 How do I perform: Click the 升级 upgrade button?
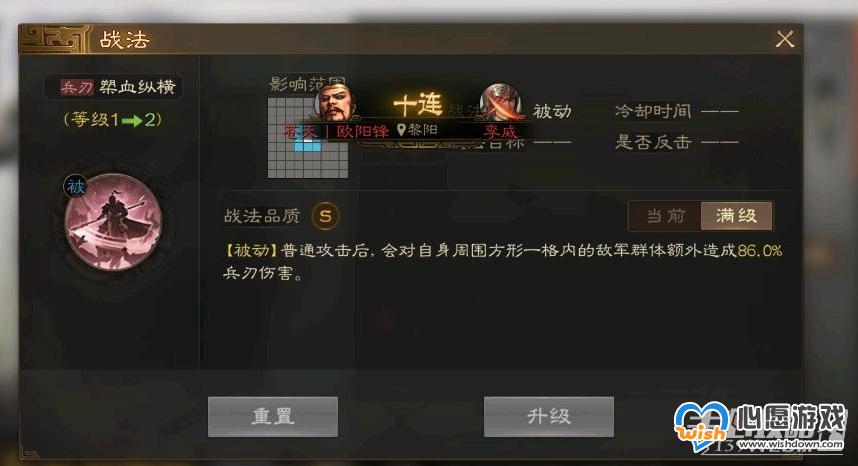[548, 417]
